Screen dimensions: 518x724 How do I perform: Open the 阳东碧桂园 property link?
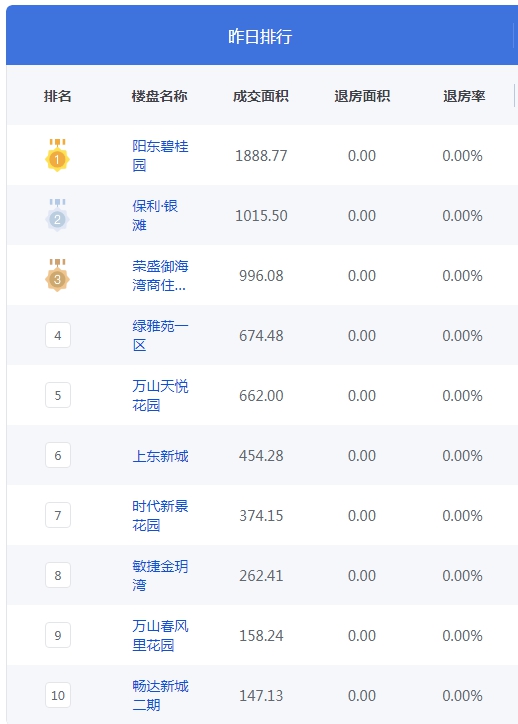[x=160, y=156]
